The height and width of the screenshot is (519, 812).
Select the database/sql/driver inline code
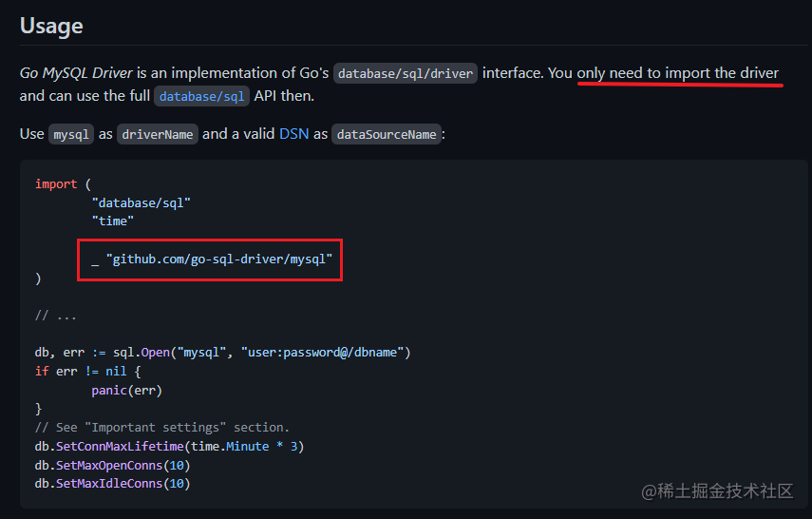pos(405,73)
